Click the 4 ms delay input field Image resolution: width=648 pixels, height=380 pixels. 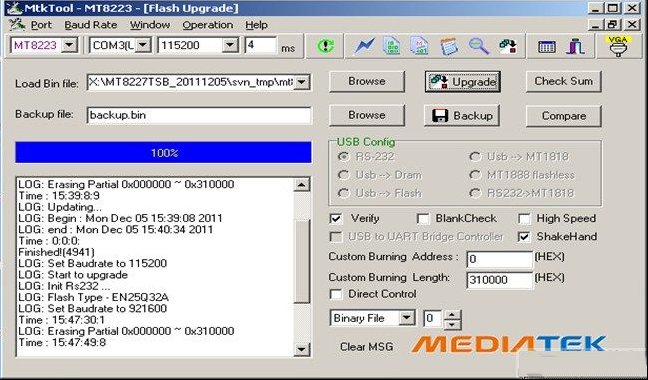tap(261, 45)
